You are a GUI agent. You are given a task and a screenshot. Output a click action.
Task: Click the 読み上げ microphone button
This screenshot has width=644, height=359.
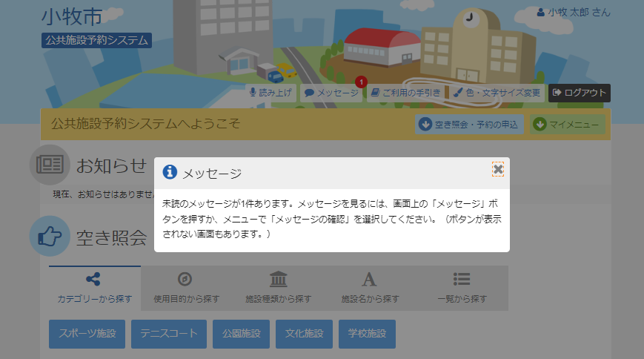272,93
